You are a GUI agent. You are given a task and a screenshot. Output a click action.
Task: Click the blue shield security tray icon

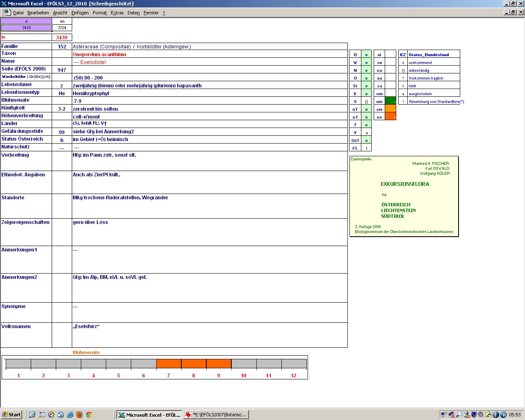pyautogui.click(x=474, y=415)
